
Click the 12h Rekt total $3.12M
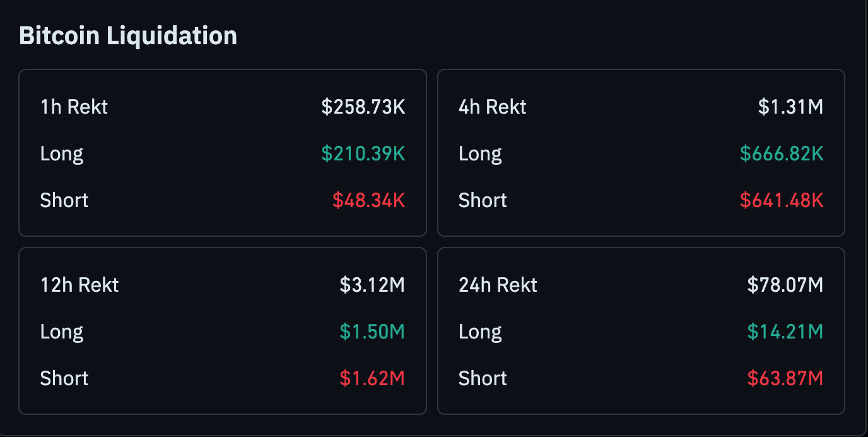click(x=372, y=285)
